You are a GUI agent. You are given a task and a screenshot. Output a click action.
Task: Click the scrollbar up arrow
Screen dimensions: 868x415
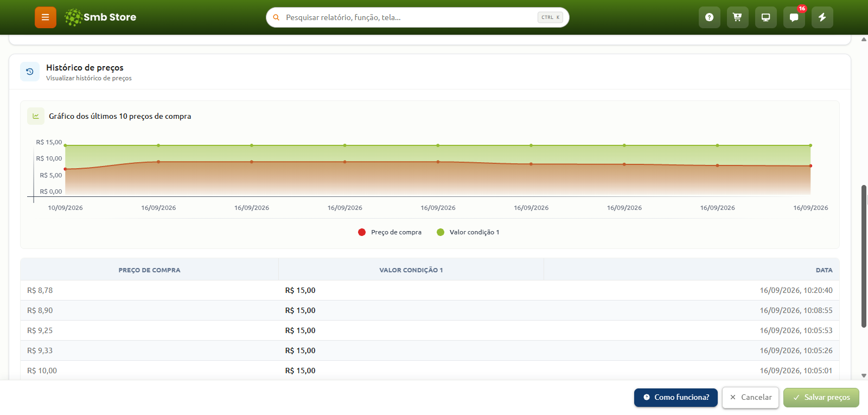[x=864, y=39]
